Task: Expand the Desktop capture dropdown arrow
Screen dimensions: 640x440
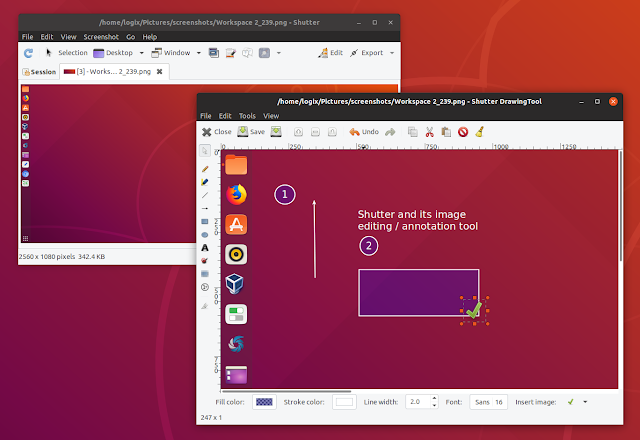Action: point(142,53)
